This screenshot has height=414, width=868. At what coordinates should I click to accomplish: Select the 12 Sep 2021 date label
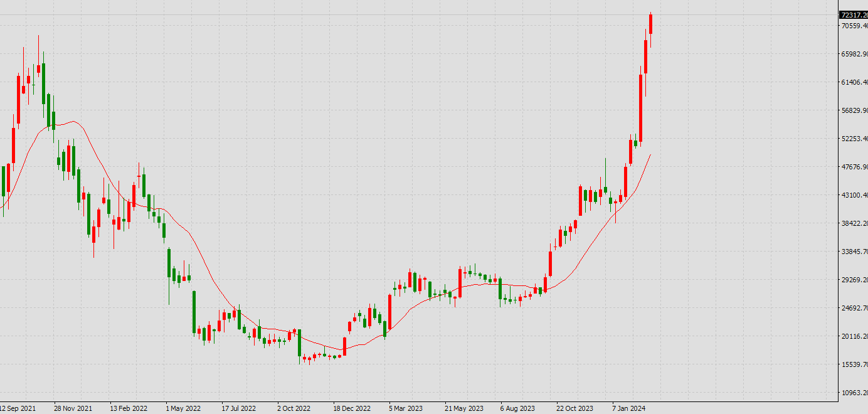click(x=18, y=408)
